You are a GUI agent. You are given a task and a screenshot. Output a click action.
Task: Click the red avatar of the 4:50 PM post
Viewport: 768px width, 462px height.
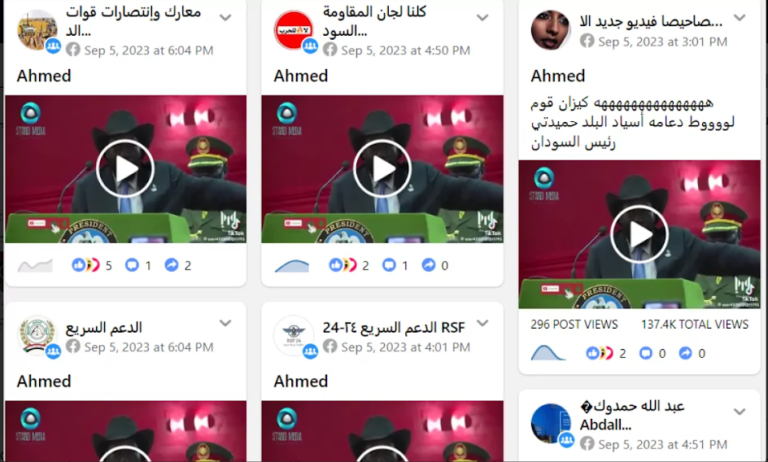point(293,30)
